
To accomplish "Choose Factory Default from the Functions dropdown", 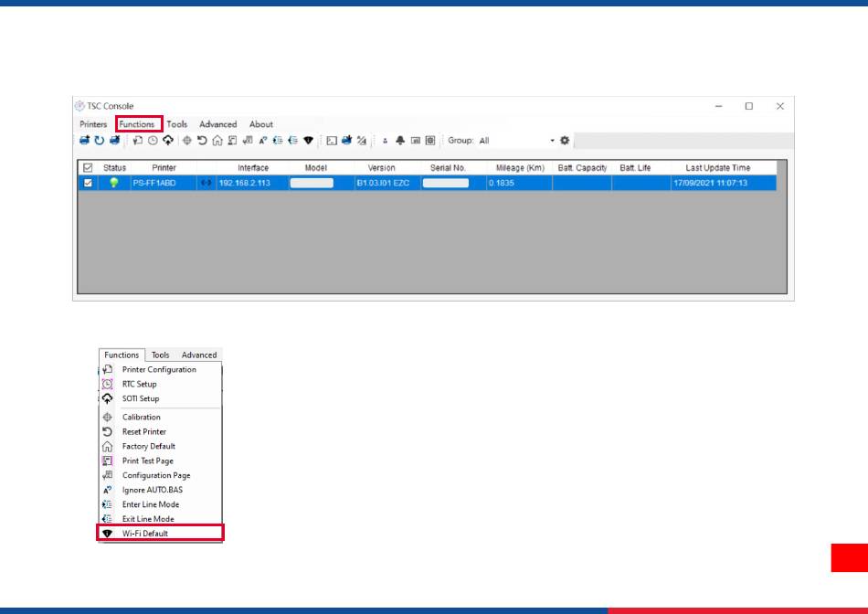I will [x=161, y=446].
